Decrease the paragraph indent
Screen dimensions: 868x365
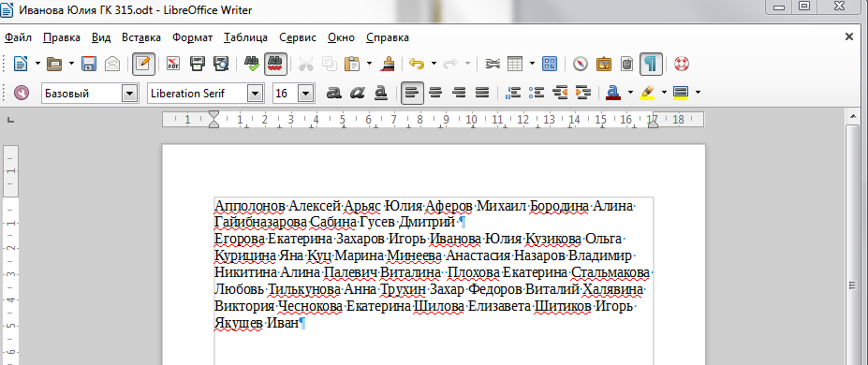click(x=560, y=93)
